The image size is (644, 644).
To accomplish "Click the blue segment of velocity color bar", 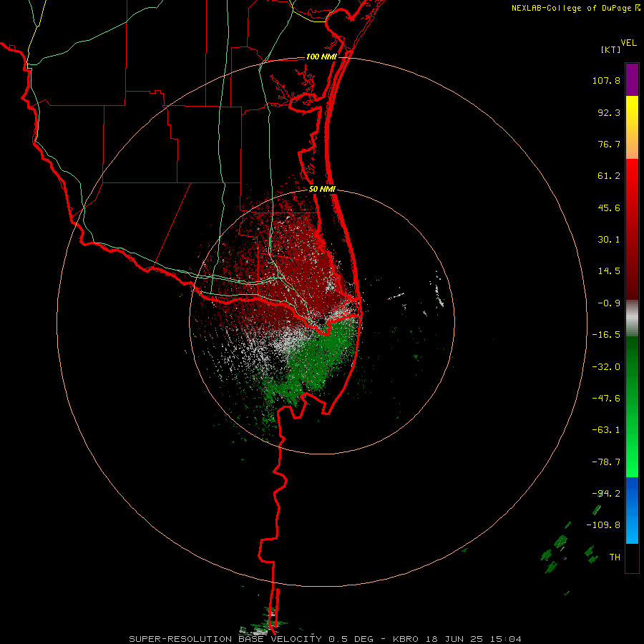I will pos(632,510).
